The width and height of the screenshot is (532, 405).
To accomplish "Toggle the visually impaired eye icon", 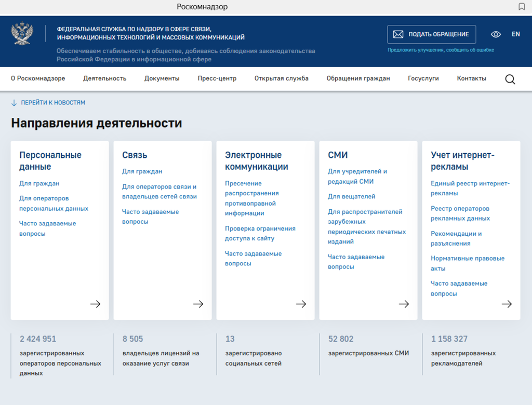I will click(x=496, y=34).
